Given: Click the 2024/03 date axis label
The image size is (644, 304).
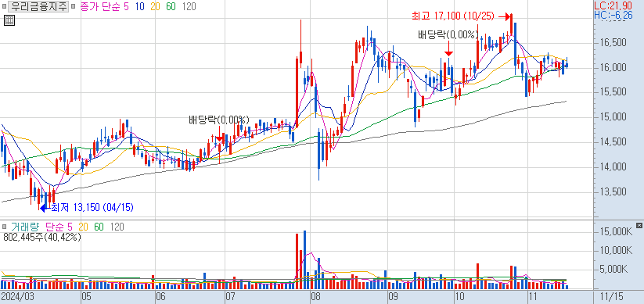Looking at the screenshot, I should click(17, 296).
